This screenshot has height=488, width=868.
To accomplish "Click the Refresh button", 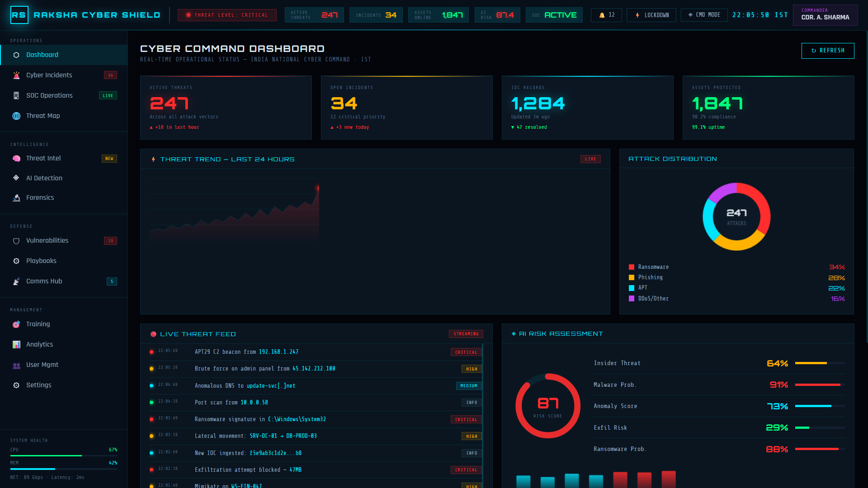I will pyautogui.click(x=828, y=51).
